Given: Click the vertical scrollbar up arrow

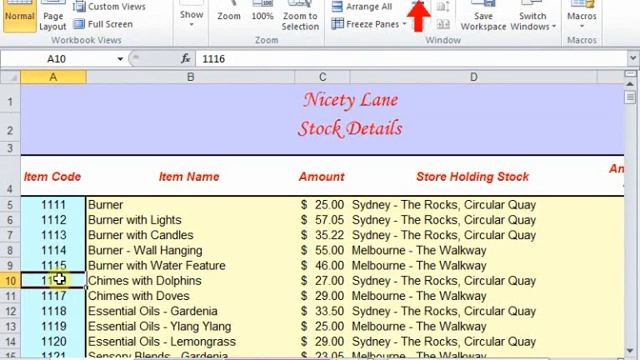Looking at the screenshot, I should 630,84.
